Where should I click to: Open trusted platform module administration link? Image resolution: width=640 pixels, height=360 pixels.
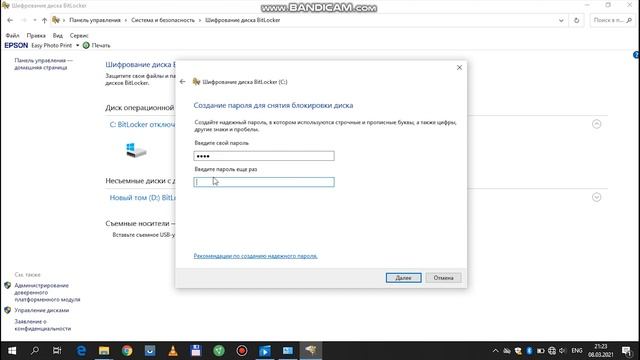47,292
